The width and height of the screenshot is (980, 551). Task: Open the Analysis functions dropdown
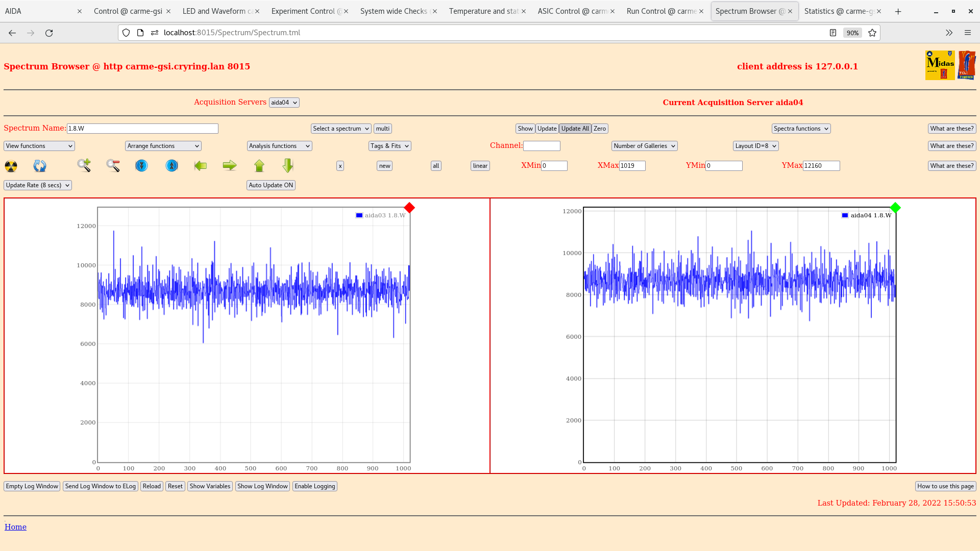[280, 146]
